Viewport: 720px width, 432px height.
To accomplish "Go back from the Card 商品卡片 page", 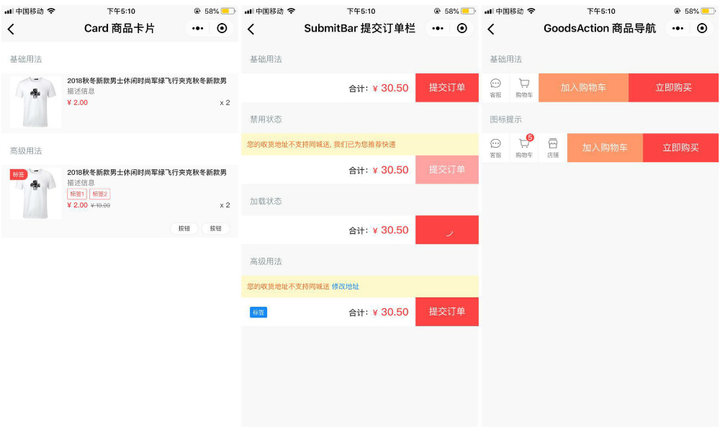I will (11, 29).
